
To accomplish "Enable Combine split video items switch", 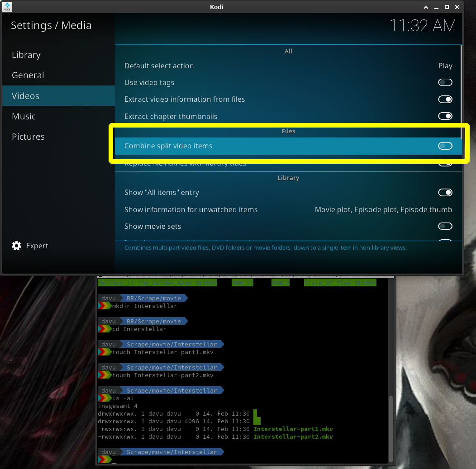I will tap(445, 146).
